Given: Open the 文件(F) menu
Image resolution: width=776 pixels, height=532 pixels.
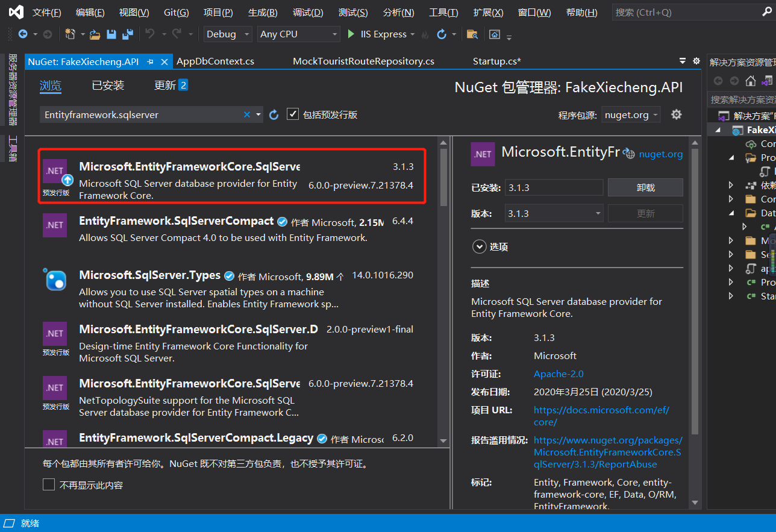Looking at the screenshot, I should coord(47,13).
